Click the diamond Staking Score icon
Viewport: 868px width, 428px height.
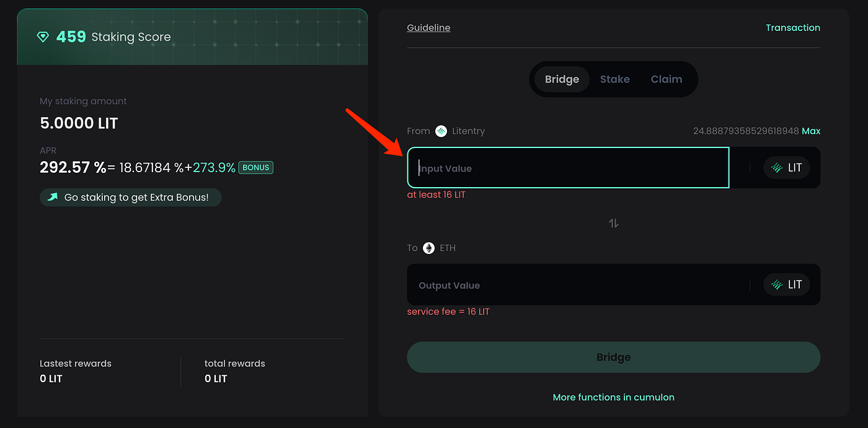point(43,37)
